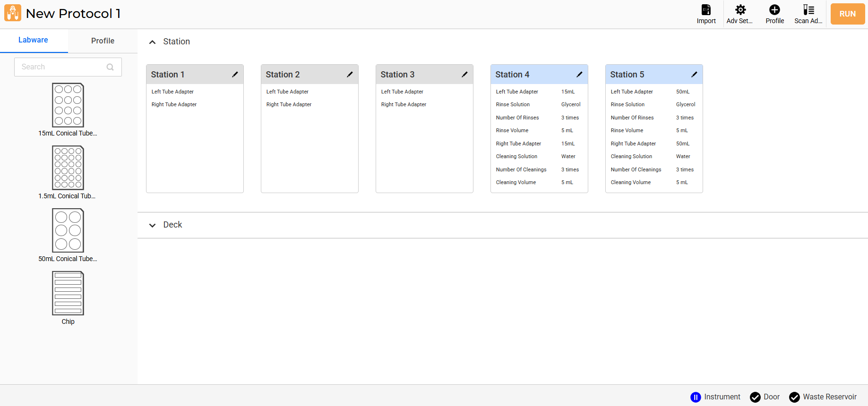The height and width of the screenshot is (406, 868).
Task: Edit Station 1 with pencil icon
Action: (x=235, y=75)
